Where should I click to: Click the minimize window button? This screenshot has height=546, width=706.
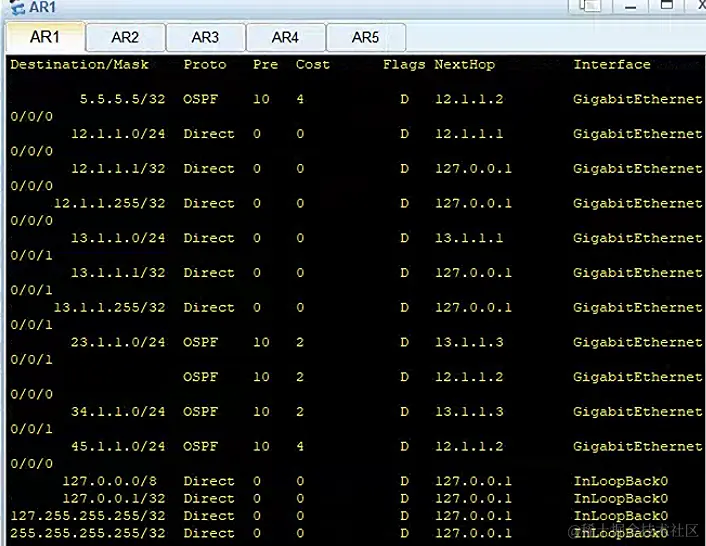pyautogui.click(x=630, y=6)
